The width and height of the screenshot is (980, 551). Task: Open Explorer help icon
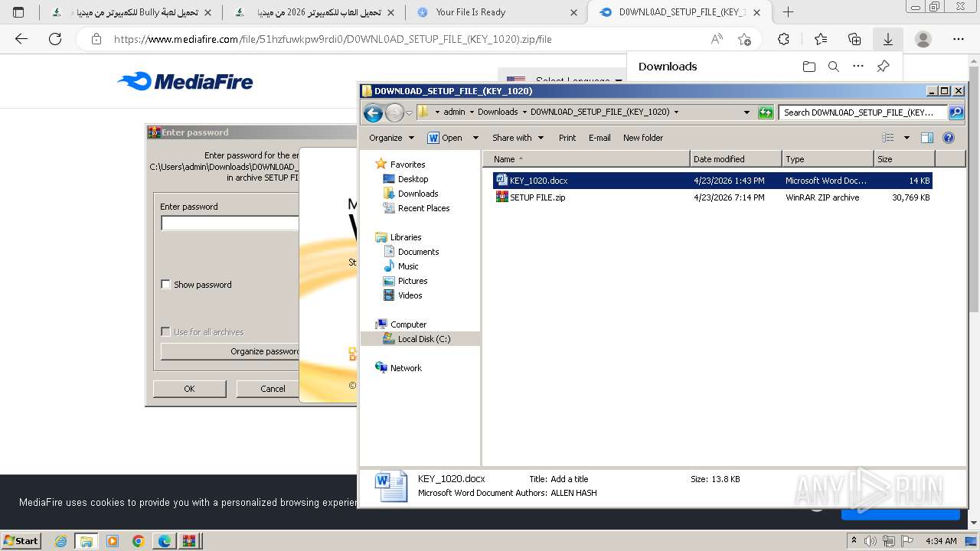[949, 138]
